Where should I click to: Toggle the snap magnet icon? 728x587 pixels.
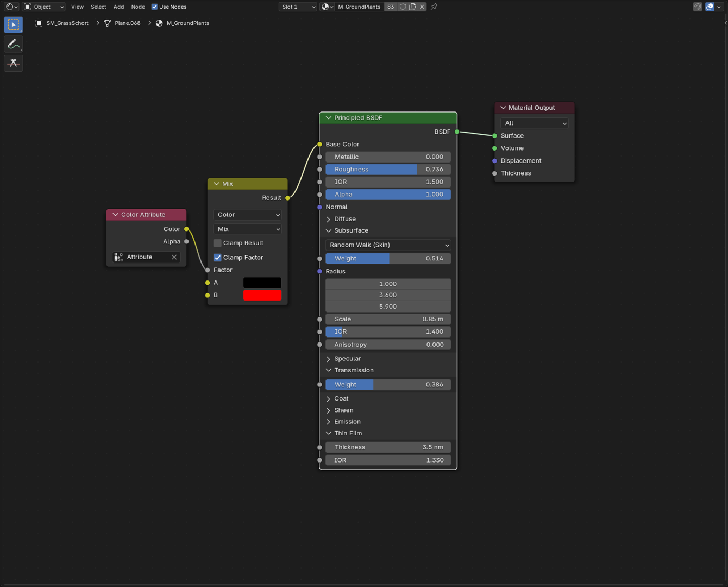tap(698, 7)
